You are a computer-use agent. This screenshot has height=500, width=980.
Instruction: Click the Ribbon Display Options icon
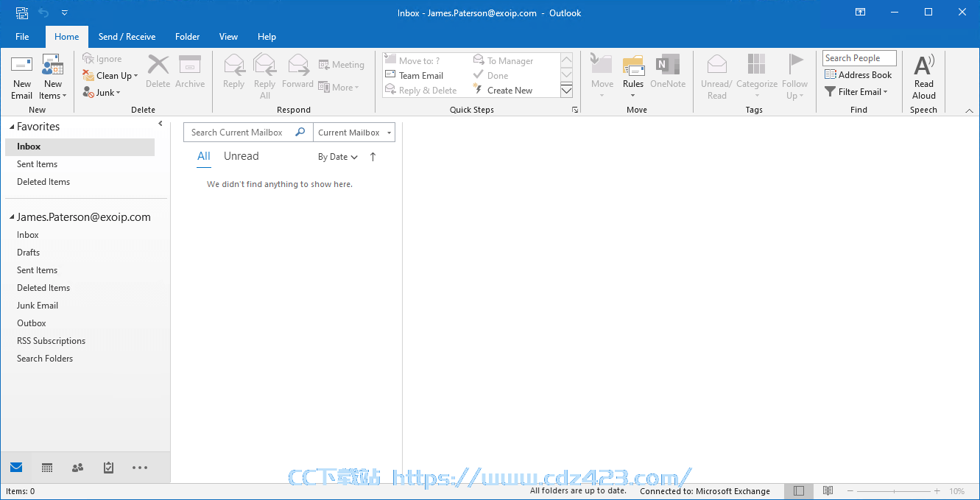[x=860, y=12]
